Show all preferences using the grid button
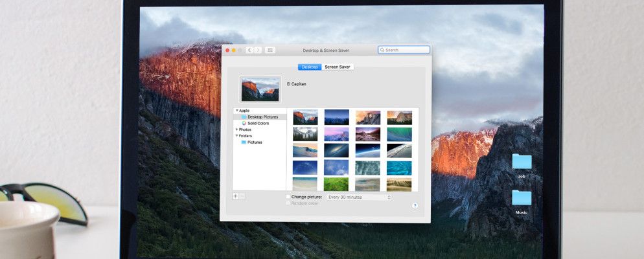Screen dimensions: 644x259 tap(270, 50)
